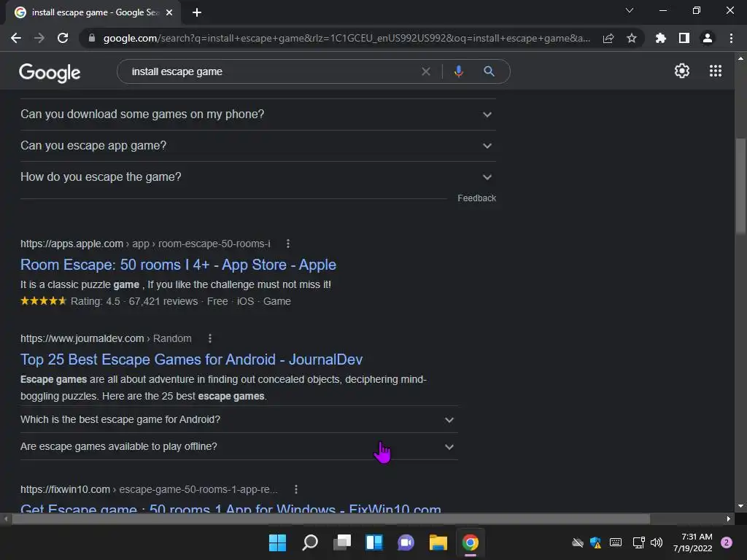This screenshot has width=747, height=560.
Task: Click the scroll right arrow
Action: click(x=729, y=519)
